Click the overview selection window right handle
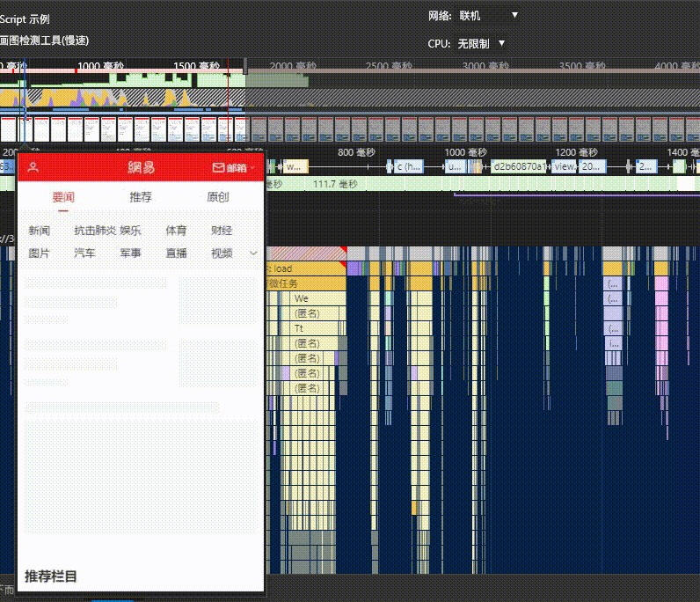This screenshot has width=700, height=602. (x=245, y=66)
